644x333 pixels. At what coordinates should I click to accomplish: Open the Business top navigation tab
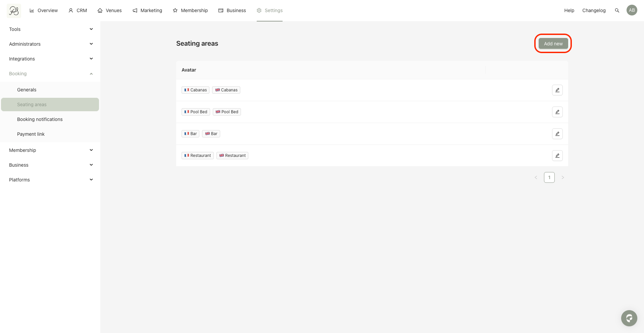pyautogui.click(x=232, y=10)
